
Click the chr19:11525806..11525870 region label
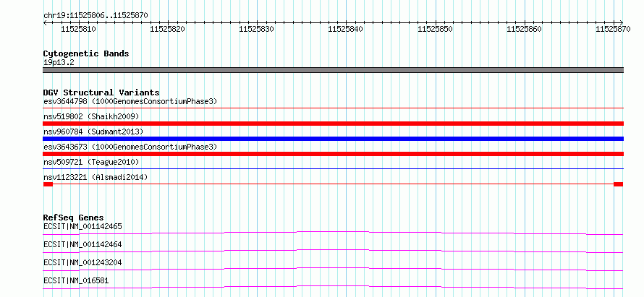point(96,16)
